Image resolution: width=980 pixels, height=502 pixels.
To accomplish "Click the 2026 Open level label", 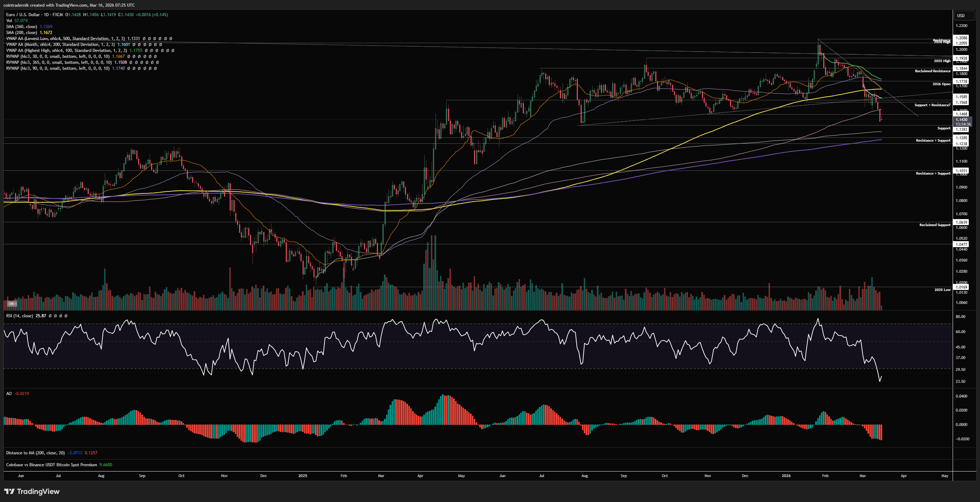I will [x=941, y=84].
